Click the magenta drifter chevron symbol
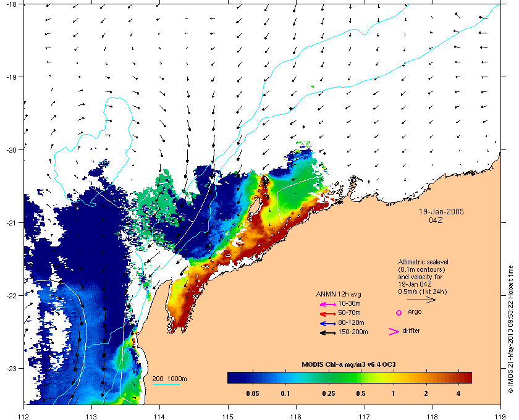Image resolution: width=519 pixels, height=420 pixels. [x=394, y=332]
